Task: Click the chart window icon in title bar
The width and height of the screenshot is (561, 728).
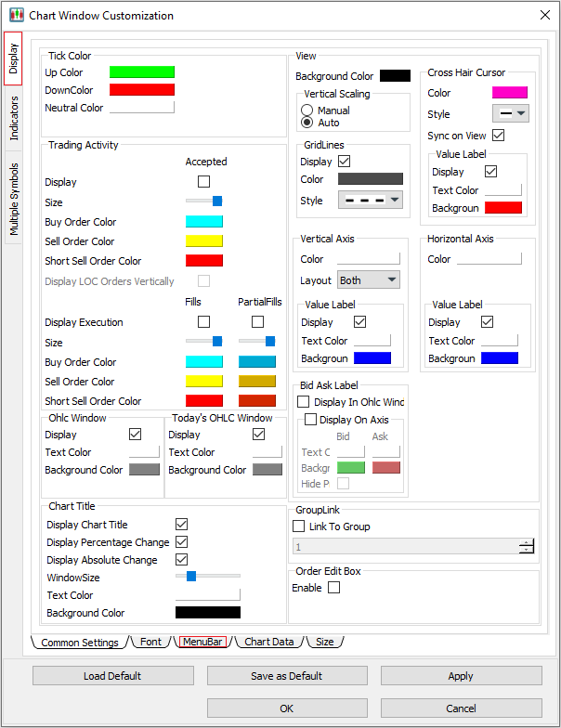Action: coord(16,15)
